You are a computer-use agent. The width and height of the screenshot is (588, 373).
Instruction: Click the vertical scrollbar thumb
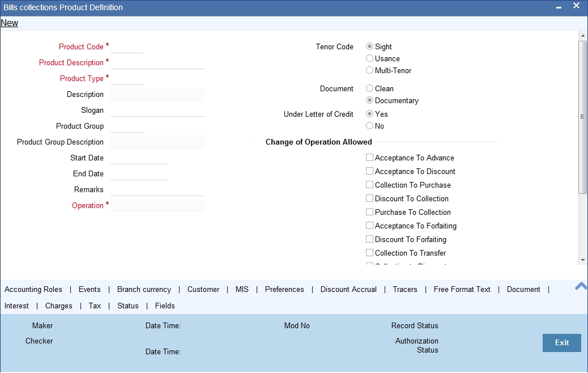(x=582, y=117)
